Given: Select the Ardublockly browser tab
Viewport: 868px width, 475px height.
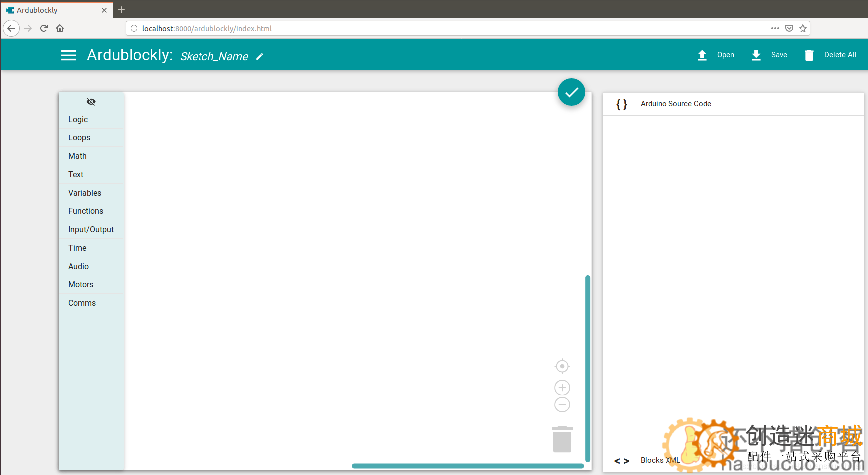Looking at the screenshot, I should pyautogui.click(x=57, y=10).
